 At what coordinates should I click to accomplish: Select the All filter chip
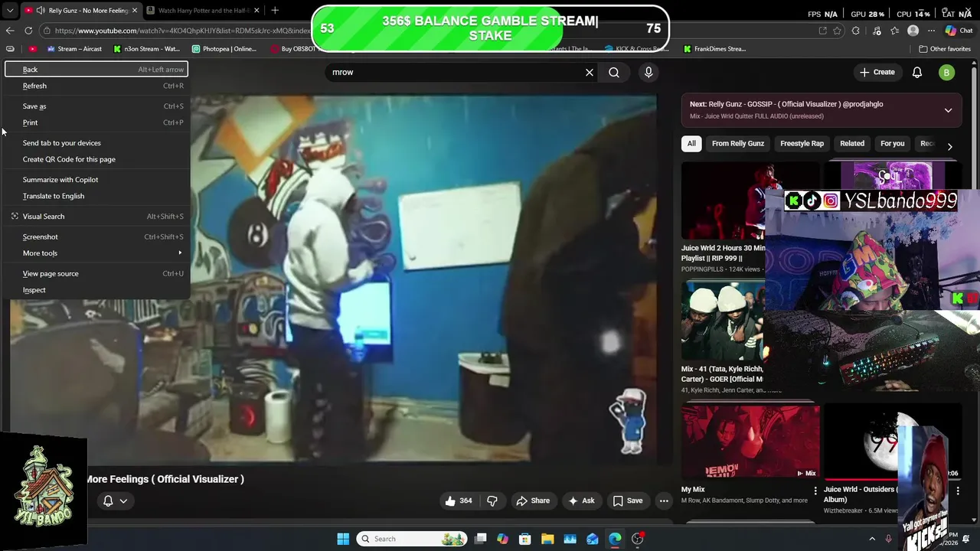tap(691, 144)
